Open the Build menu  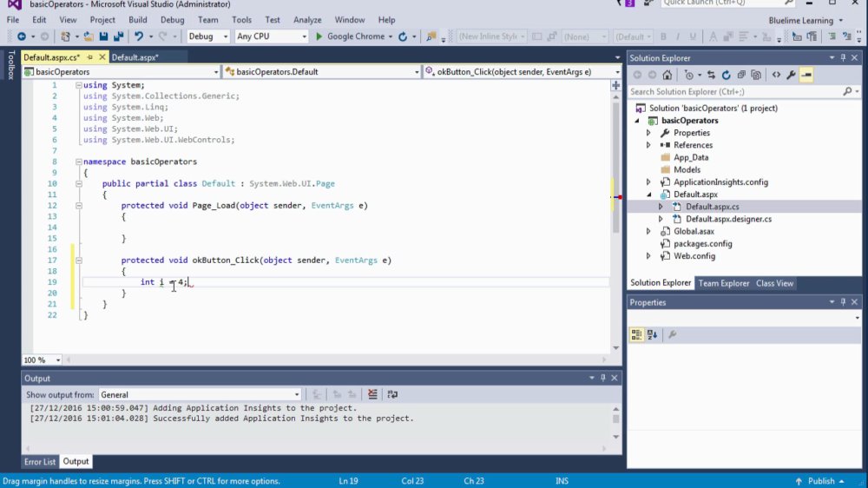(x=137, y=20)
